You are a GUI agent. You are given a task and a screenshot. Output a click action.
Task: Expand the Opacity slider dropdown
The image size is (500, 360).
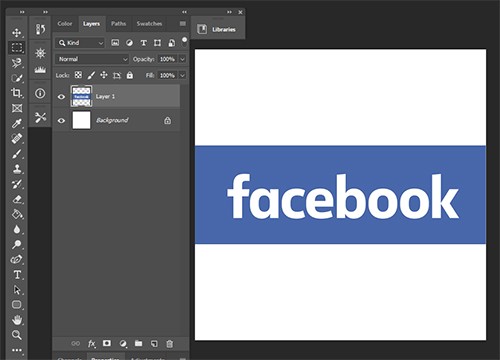pos(182,59)
